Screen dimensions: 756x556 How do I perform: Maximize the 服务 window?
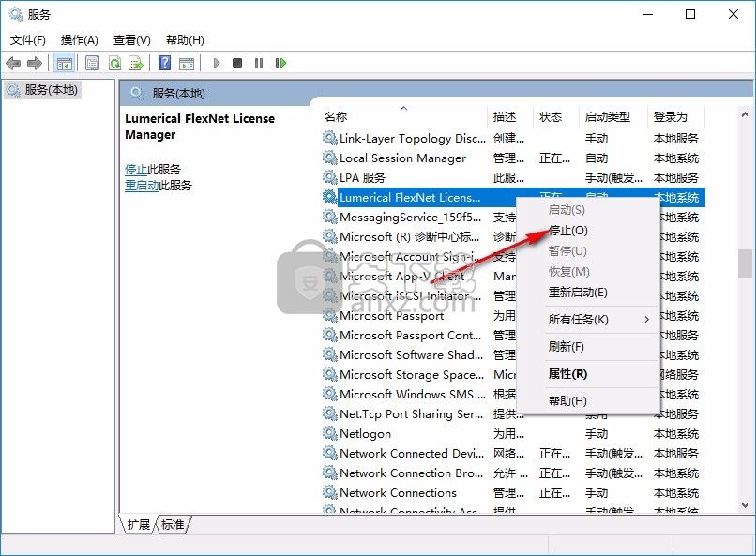tap(690, 14)
